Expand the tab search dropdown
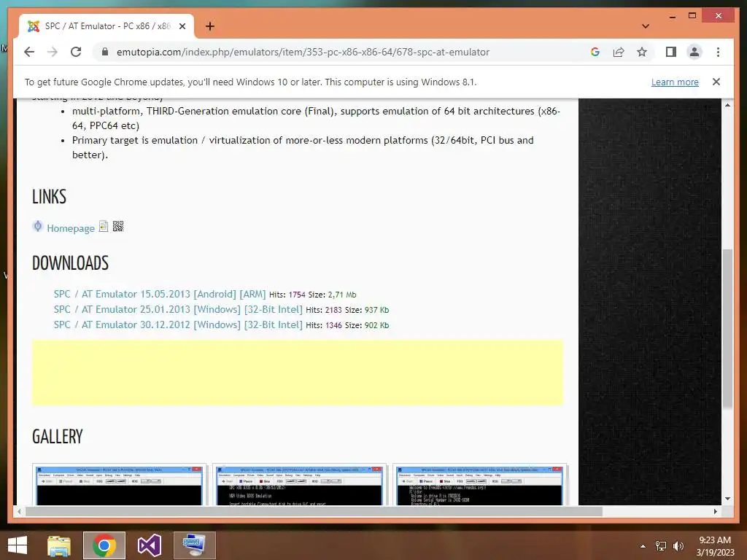Image resolution: width=747 pixels, height=560 pixels. 645,26
